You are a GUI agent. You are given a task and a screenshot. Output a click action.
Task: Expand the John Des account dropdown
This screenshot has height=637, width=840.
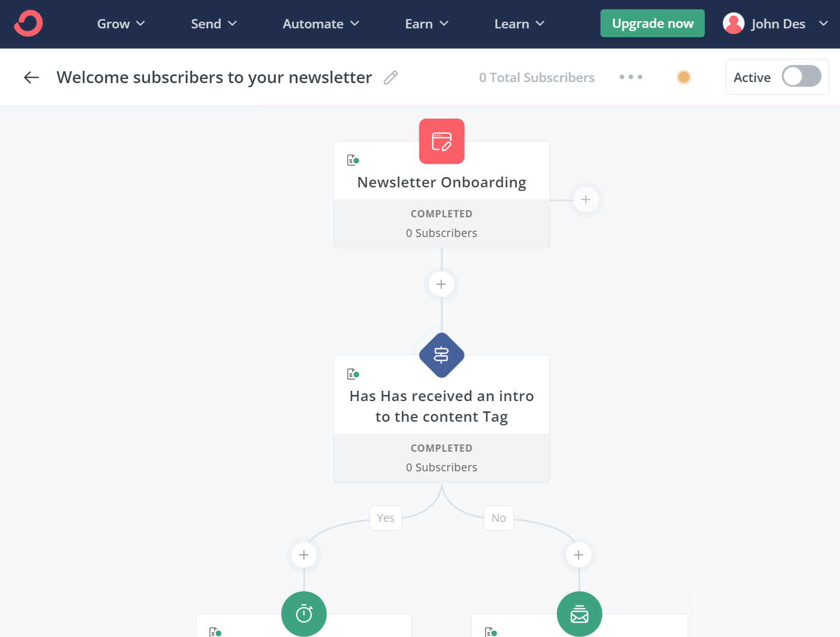click(823, 24)
